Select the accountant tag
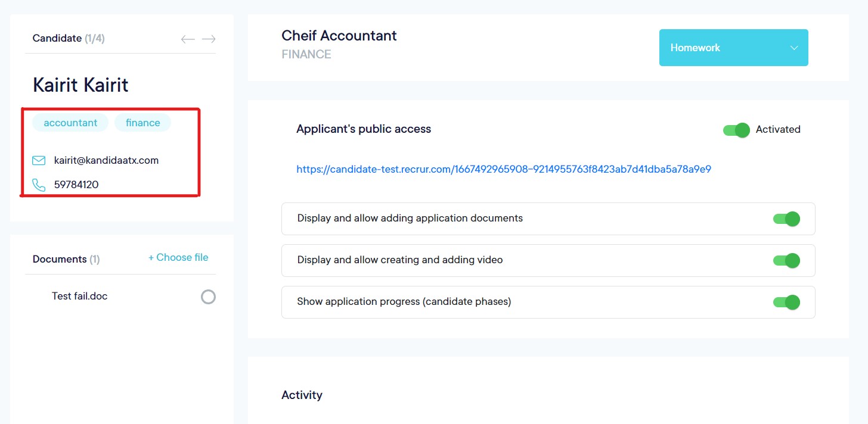 coord(70,123)
